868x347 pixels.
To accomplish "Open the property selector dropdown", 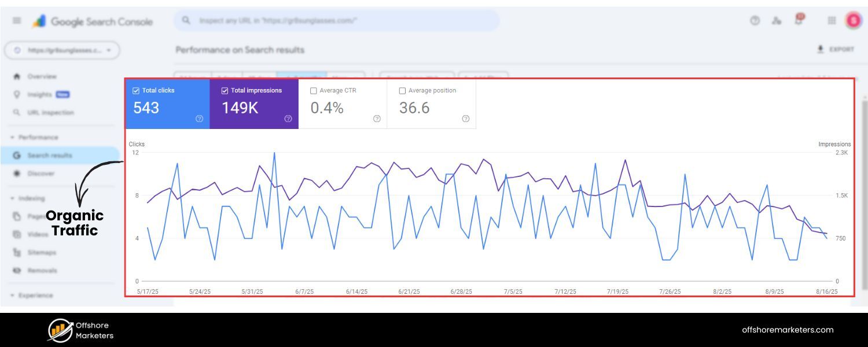I will (x=62, y=50).
